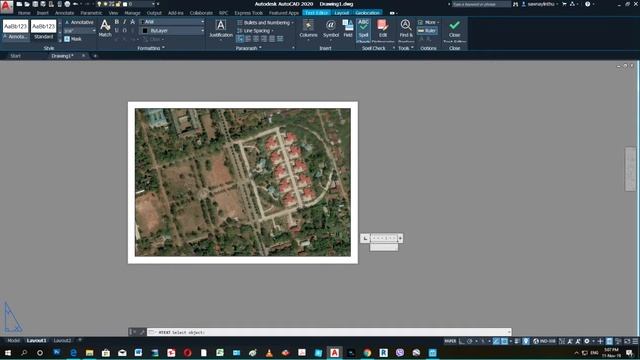Open Chrome from the taskbar

pyautogui.click(x=367, y=353)
